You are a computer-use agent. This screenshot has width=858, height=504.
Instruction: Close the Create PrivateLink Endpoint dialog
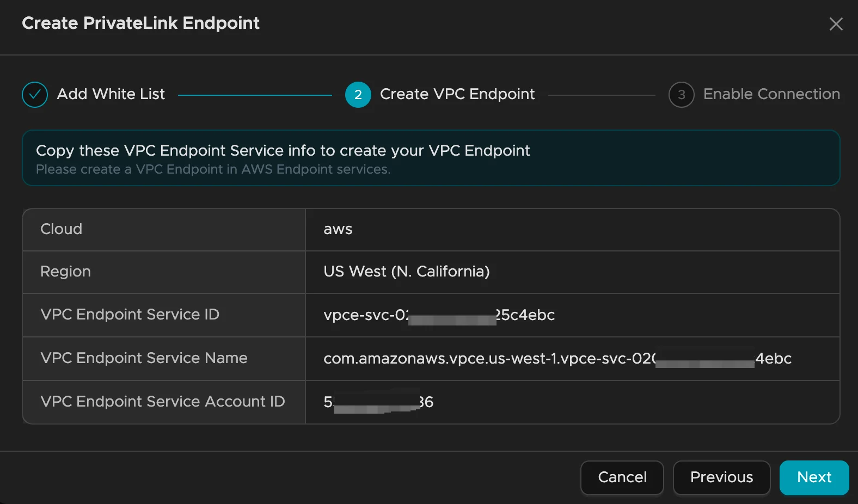point(836,24)
